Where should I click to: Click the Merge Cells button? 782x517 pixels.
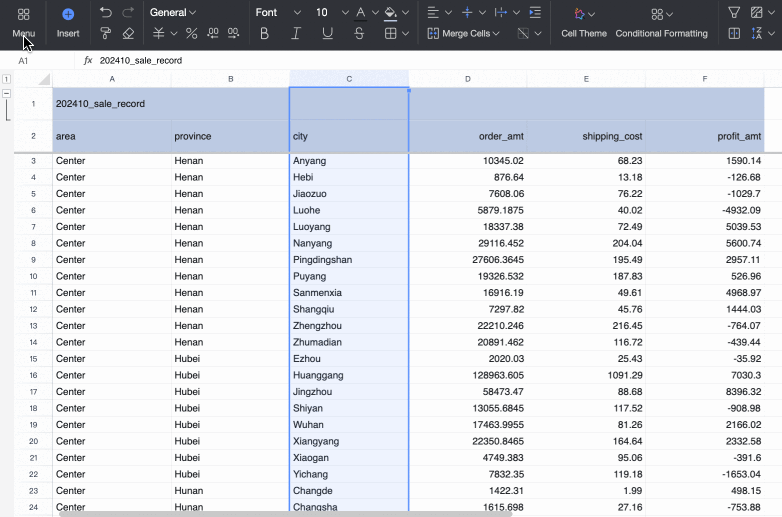[465, 33]
